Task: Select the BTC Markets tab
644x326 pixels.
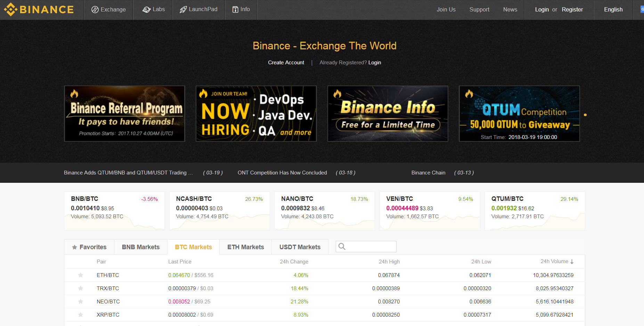Action: (193, 247)
